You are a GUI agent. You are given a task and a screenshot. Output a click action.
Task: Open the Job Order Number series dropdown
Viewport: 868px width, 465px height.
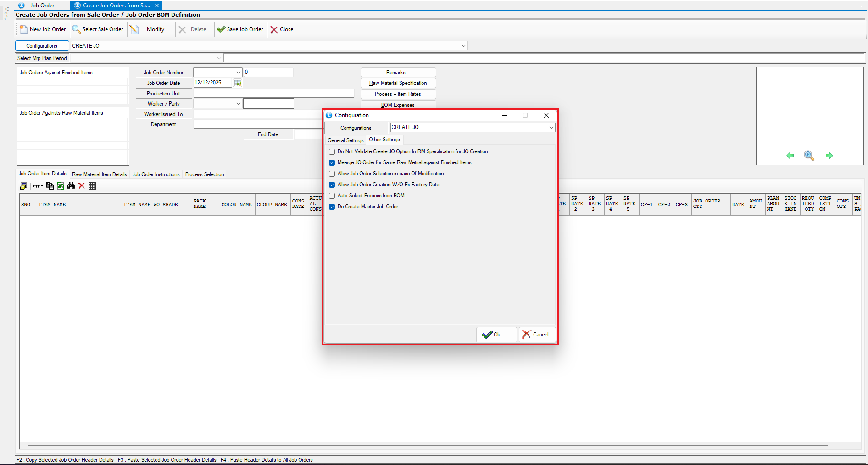click(x=239, y=73)
